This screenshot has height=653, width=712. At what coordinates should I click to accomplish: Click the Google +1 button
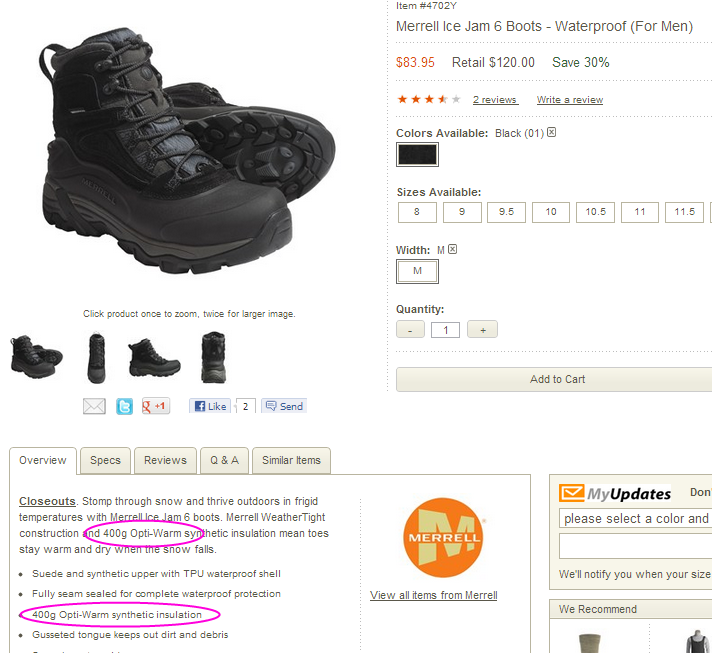click(x=156, y=406)
